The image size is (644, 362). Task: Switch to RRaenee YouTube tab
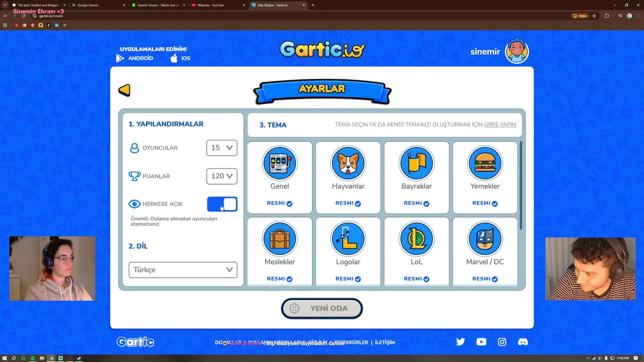pos(218,5)
